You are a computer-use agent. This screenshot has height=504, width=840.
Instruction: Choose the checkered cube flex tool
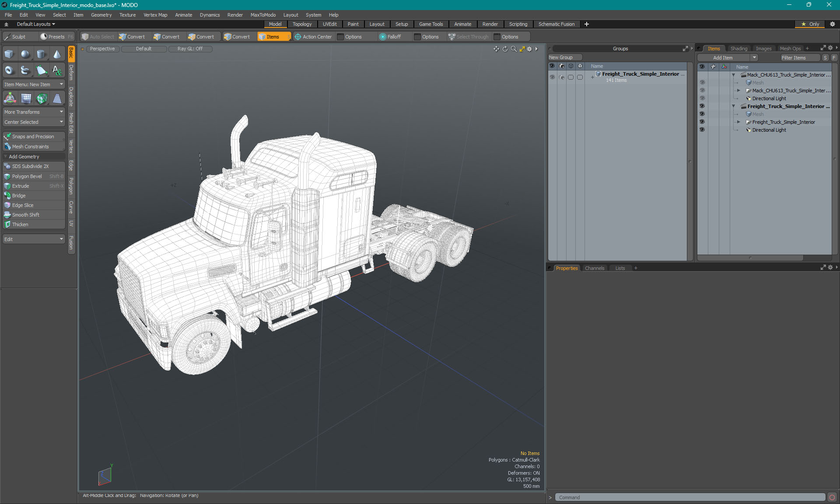(x=41, y=98)
